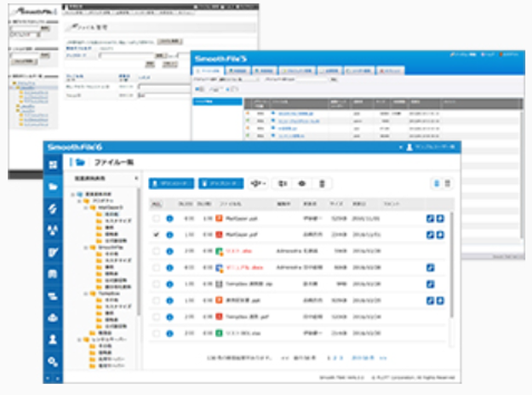Check the box on the .zip file row
Screen dimensions: 532x395
156,284
